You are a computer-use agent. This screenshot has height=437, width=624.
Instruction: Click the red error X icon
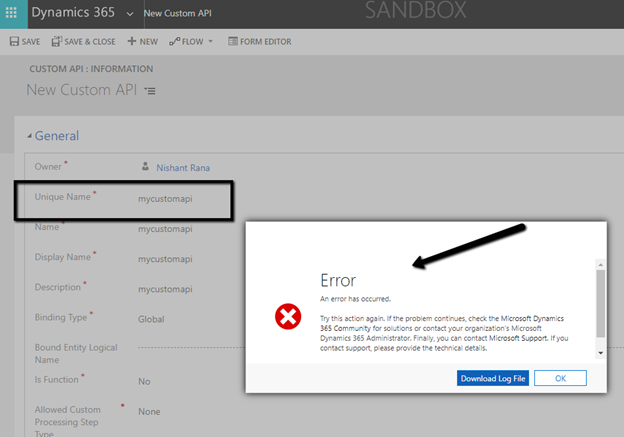(288, 317)
